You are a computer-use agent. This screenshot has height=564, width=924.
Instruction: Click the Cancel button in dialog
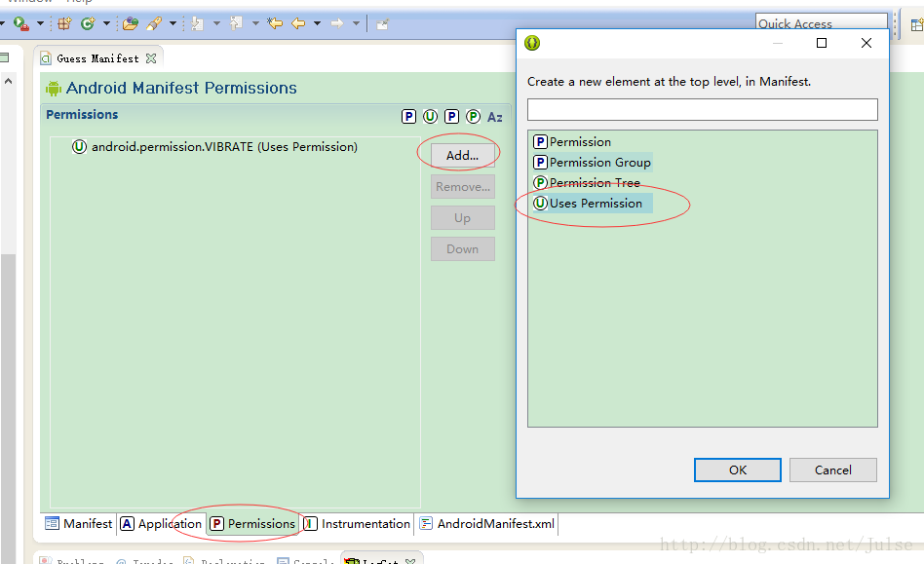(833, 470)
